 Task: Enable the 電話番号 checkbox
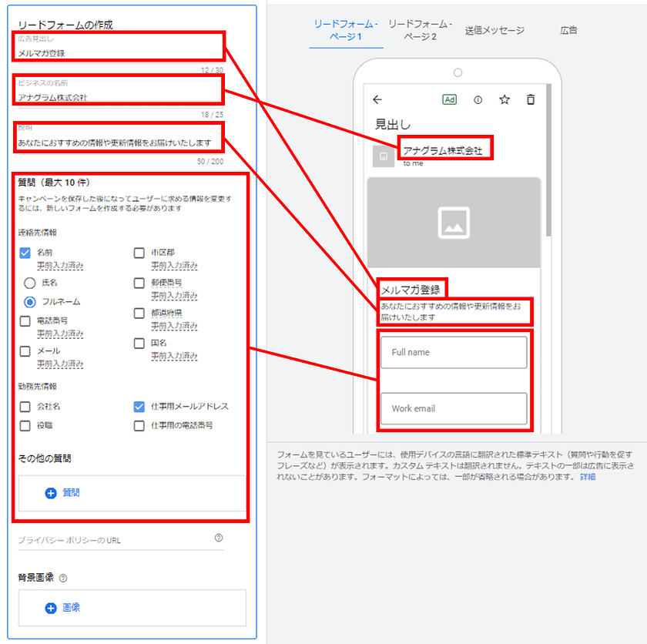click(x=25, y=320)
